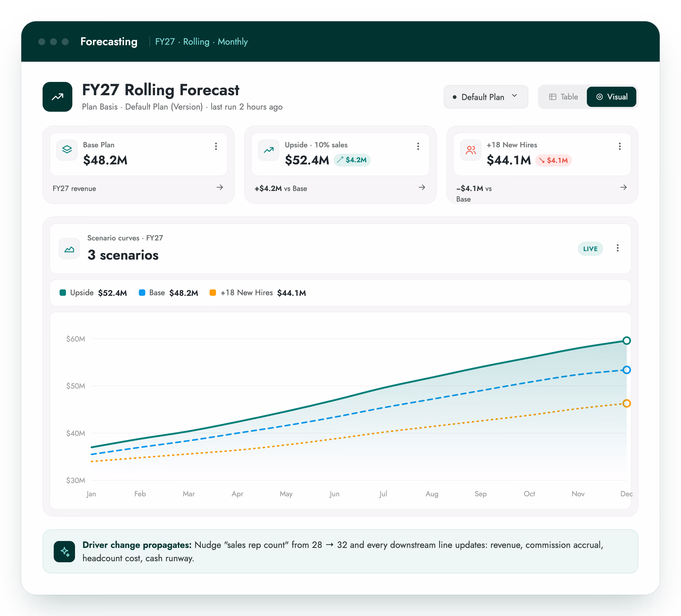Follow the arrow next to −$4.1M vs Base
This screenshot has height=616, width=681.
[x=624, y=188]
